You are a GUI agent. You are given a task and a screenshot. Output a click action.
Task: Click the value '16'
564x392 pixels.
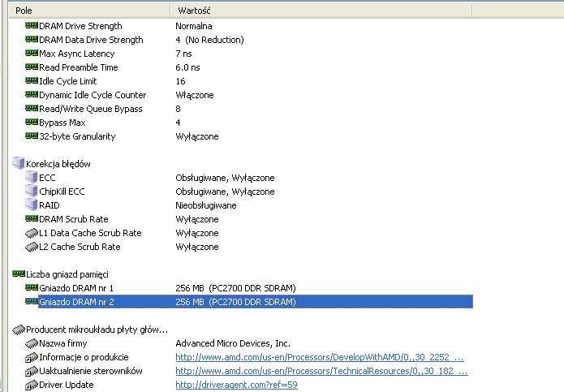click(180, 81)
